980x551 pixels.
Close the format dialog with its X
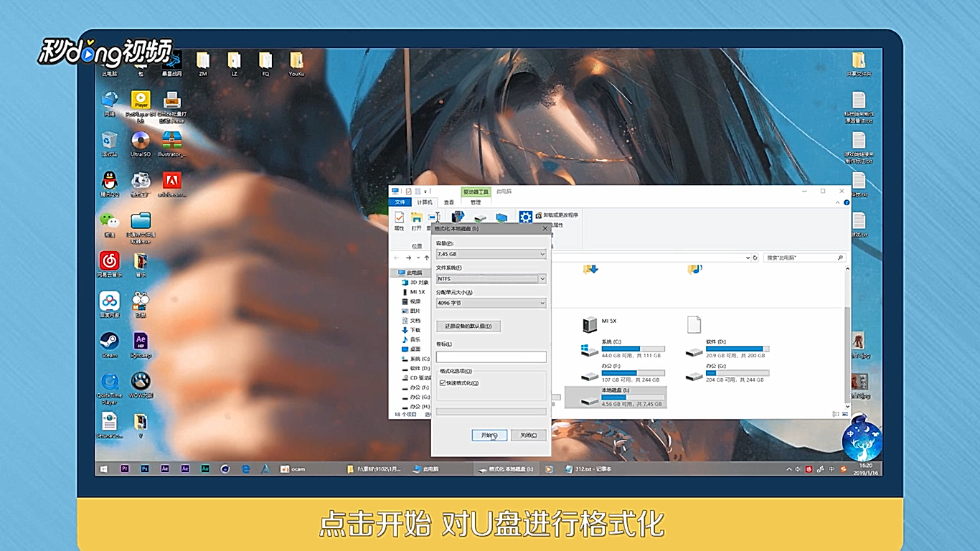(545, 228)
